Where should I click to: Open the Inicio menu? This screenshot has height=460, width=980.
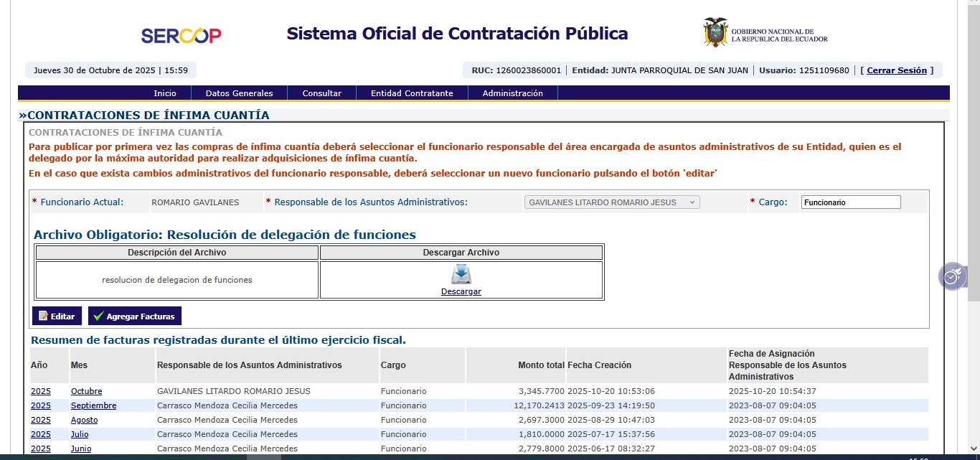pos(164,93)
